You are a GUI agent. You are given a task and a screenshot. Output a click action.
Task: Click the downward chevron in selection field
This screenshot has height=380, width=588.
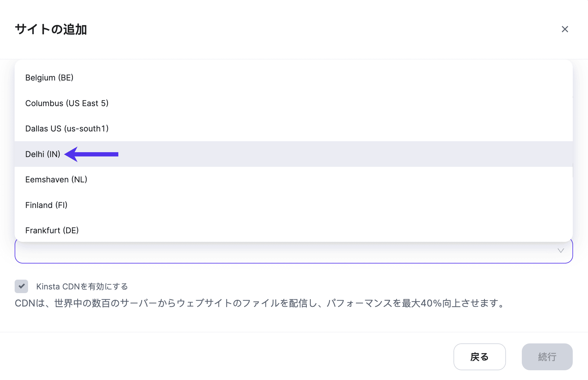[561, 251]
